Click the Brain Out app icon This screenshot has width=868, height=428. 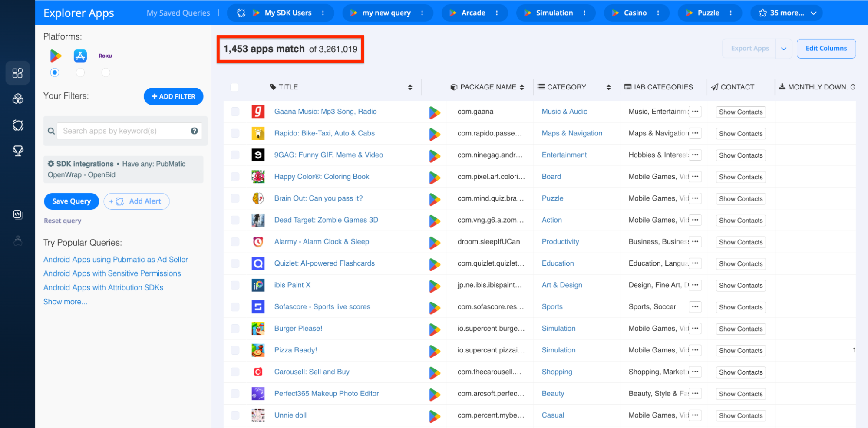pos(258,198)
